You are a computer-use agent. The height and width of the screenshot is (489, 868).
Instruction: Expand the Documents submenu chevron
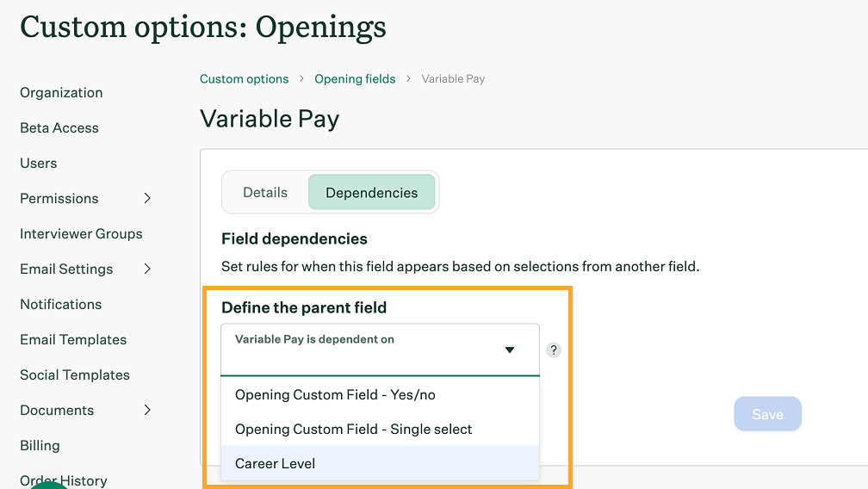(x=147, y=410)
